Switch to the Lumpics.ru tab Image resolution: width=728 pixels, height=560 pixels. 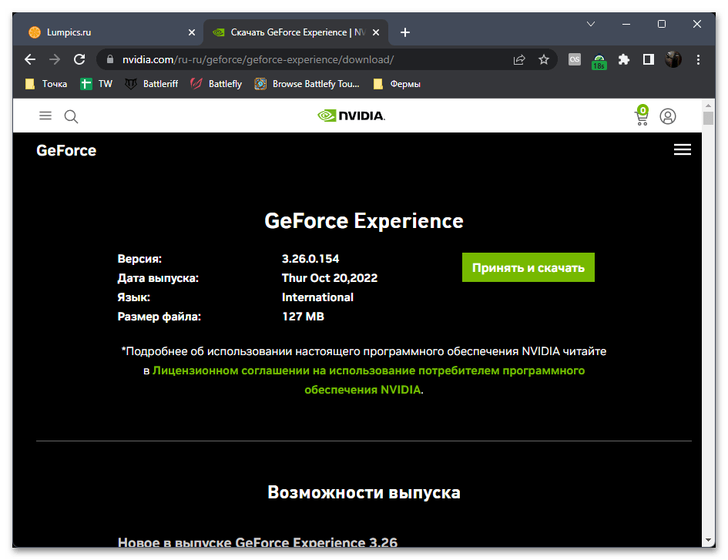tap(108, 32)
